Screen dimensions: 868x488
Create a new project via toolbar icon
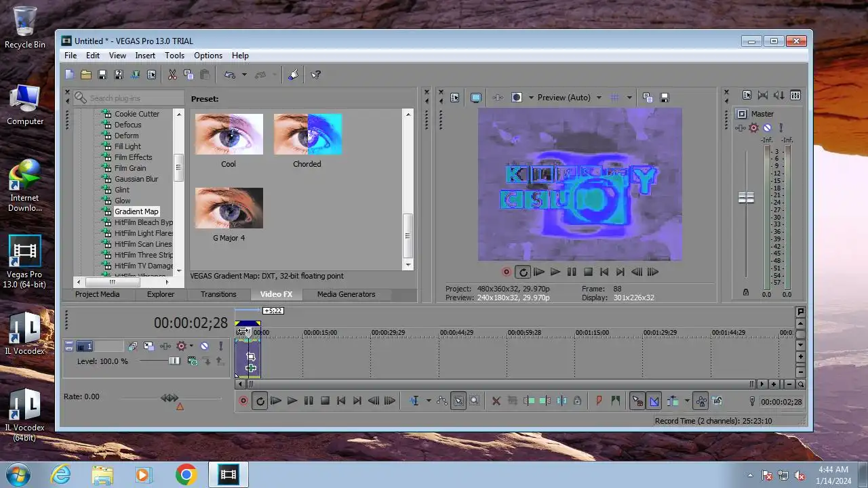click(x=70, y=75)
